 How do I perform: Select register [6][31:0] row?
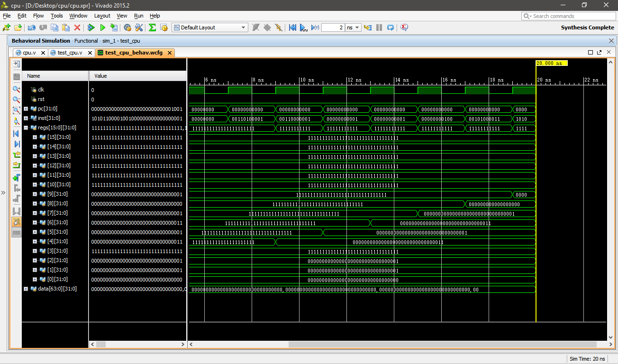pyautogui.click(x=55, y=222)
